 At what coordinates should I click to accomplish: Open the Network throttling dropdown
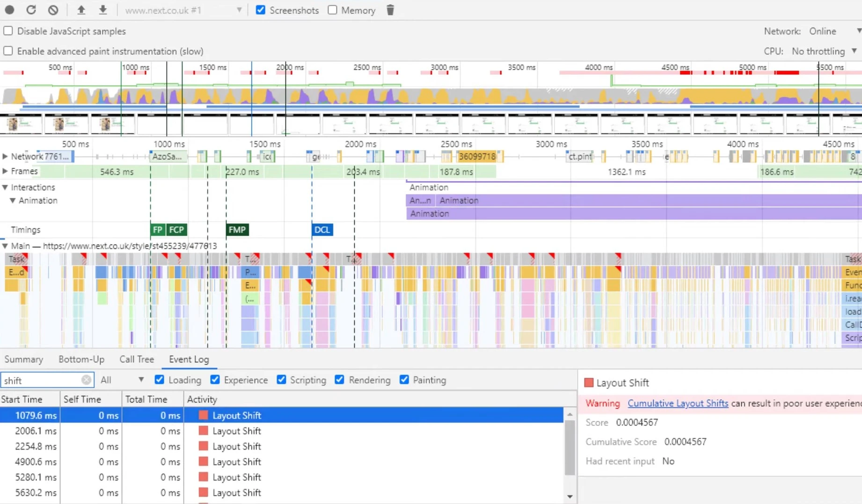point(835,31)
